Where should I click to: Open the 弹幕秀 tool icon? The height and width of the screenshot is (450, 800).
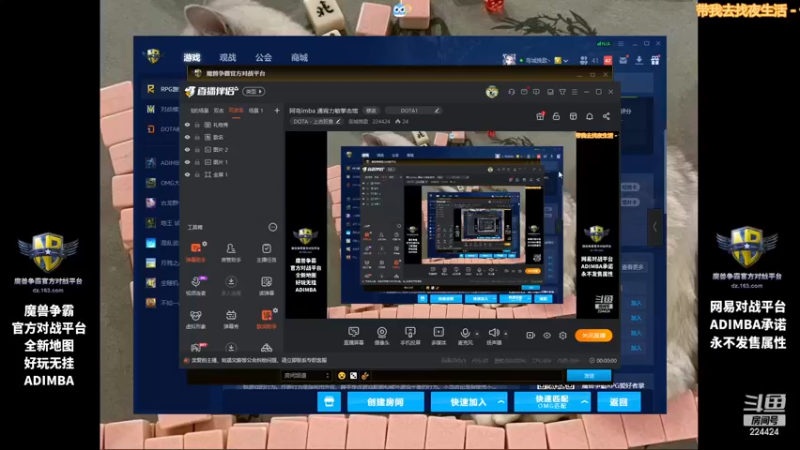pyautogui.click(x=231, y=319)
